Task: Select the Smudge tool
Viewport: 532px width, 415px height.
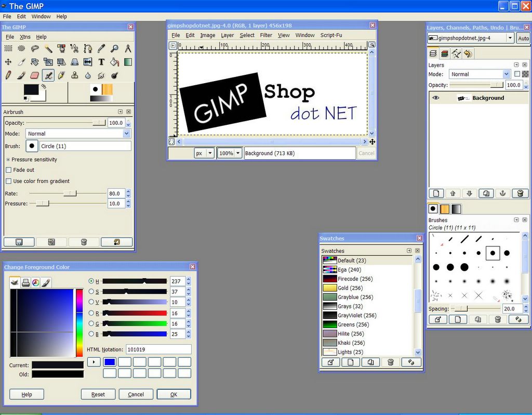Action: click(x=101, y=75)
